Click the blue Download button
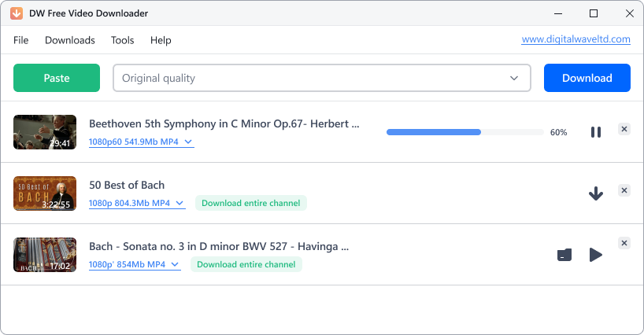The image size is (644, 335). [587, 79]
